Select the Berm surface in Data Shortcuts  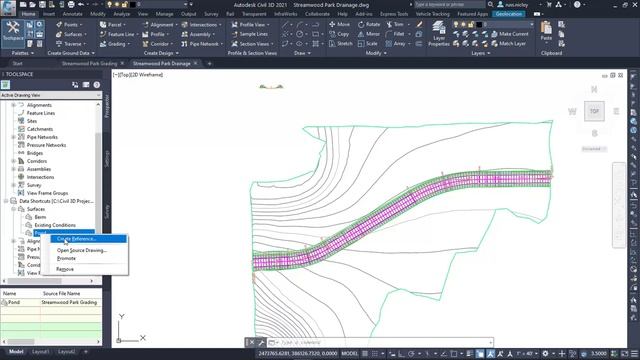pos(40,217)
